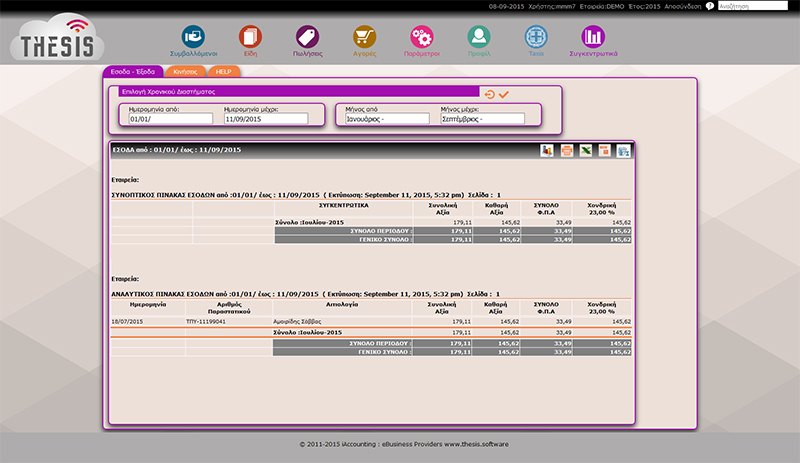Switch to the Κινήσεις tab
Image resolution: width=800 pixels, height=463 pixels.
(x=184, y=72)
